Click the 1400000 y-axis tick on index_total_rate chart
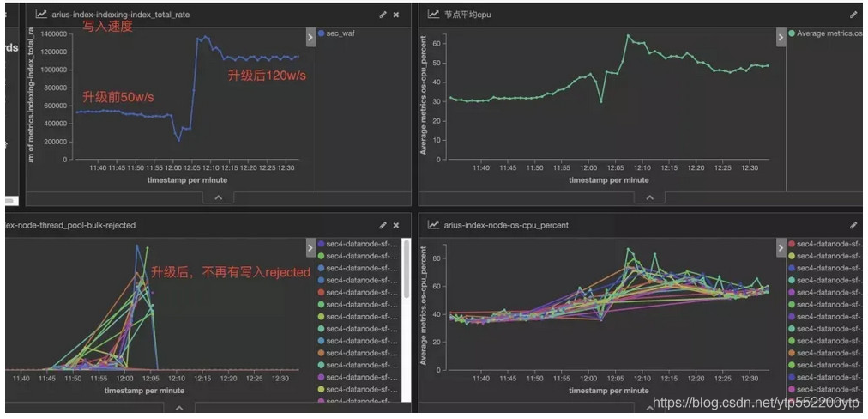 pyautogui.click(x=54, y=33)
